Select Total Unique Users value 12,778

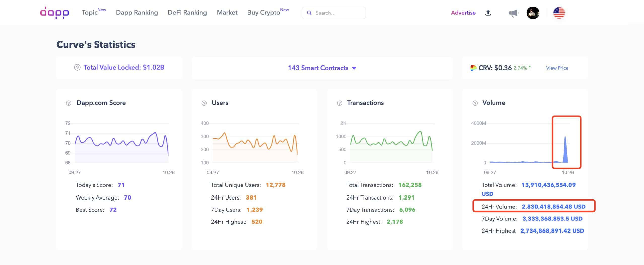tap(276, 185)
